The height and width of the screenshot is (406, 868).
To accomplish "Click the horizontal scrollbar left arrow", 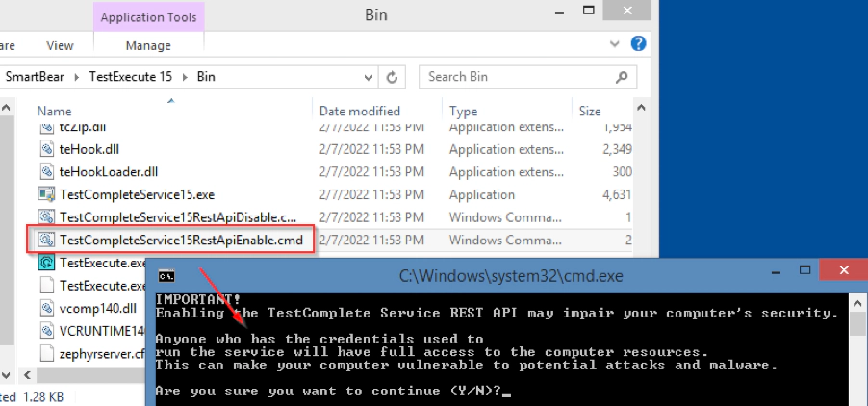I will click(8, 373).
